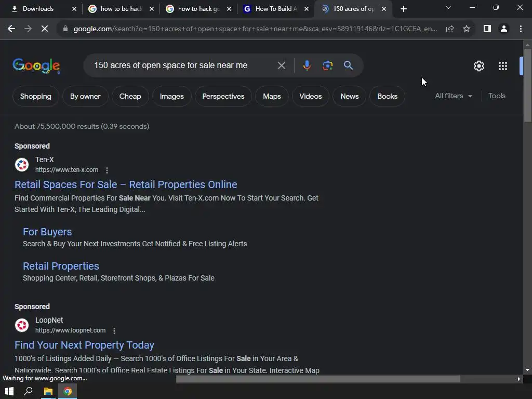The height and width of the screenshot is (399, 532).
Task: Open the 'Retail Properties' sitelink
Action: click(61, 267)
